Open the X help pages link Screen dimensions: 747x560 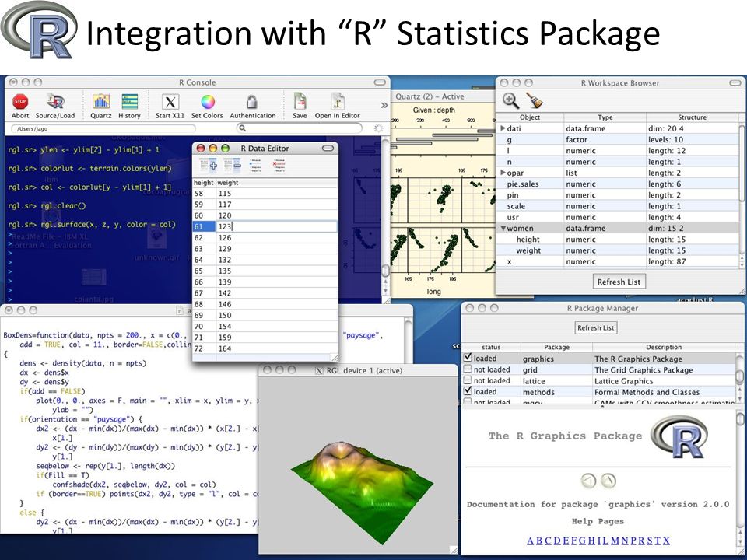pos(666,541)
